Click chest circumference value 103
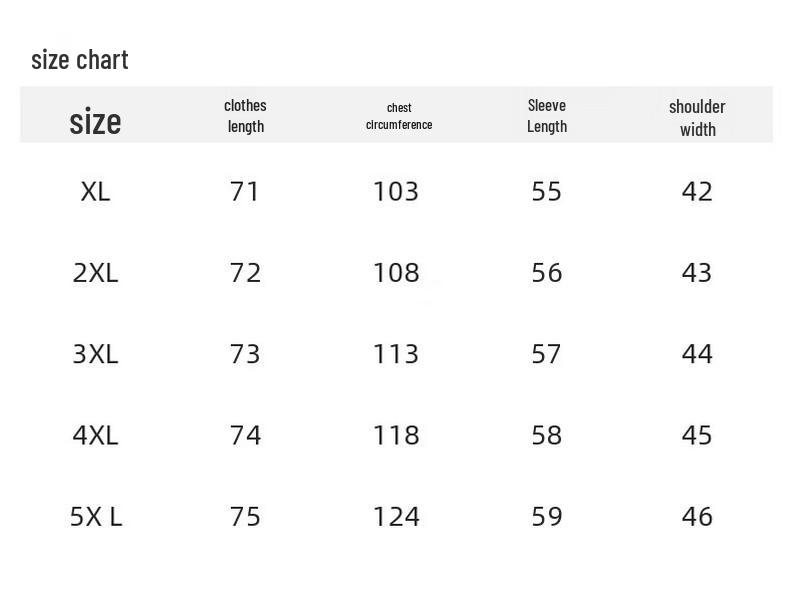Screen dimensions: 793x595 [x=396, y=191]
